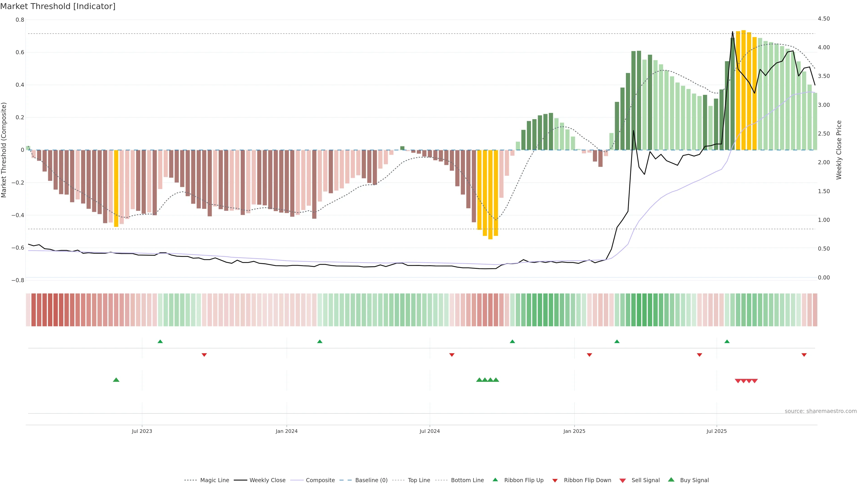Click the Weekly Close Price axis title
Screen dimensions: 868x488
click(839, 150)
